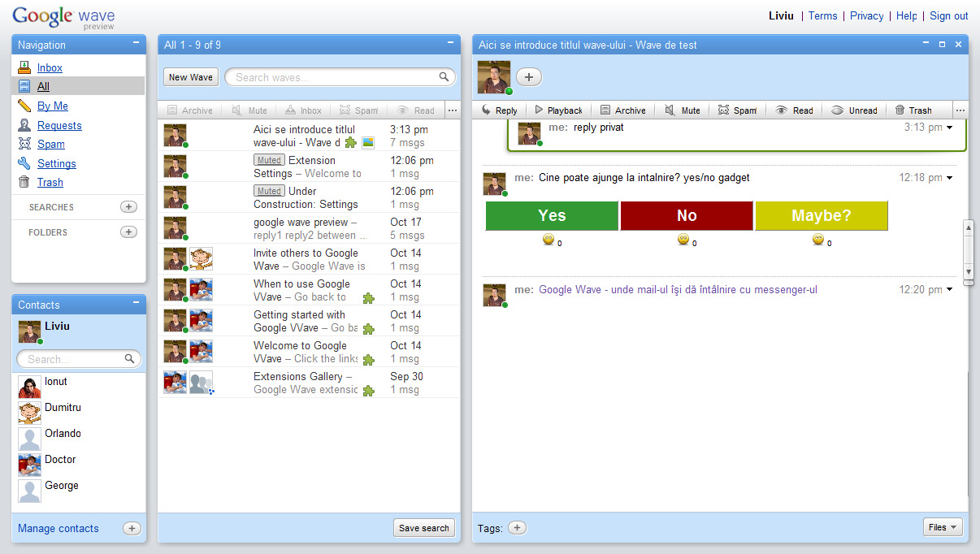This screenshot has height=554, width=980.
Task: Open the 'Getting started with Google Wave' wave
Action: pyautogui.click(x=309, y=321)
